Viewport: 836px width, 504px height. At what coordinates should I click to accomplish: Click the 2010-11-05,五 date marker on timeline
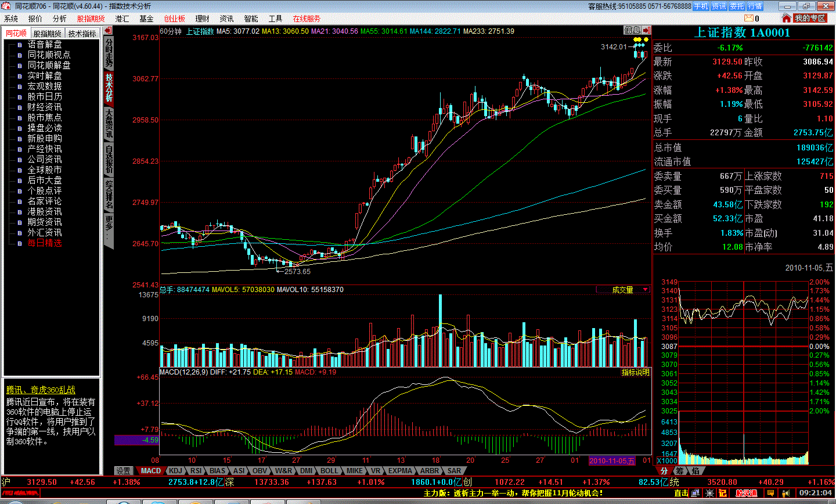612,460
